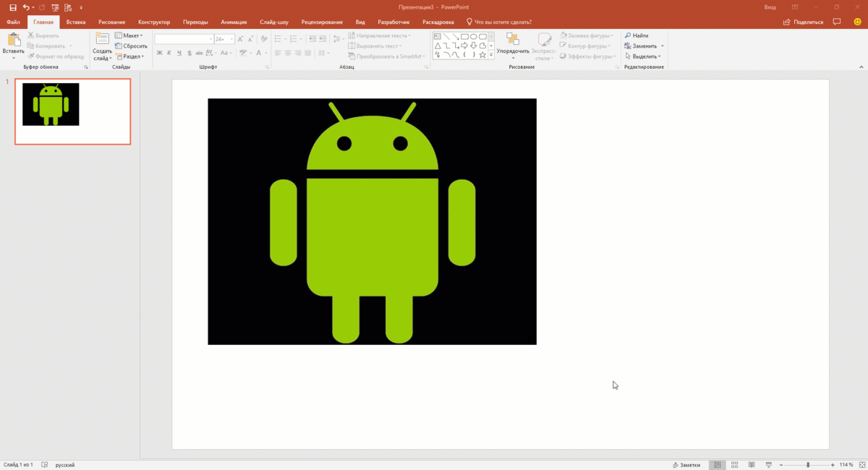Select the right arrow shape in gallery
868x470 pixels.
coord(464,46)
